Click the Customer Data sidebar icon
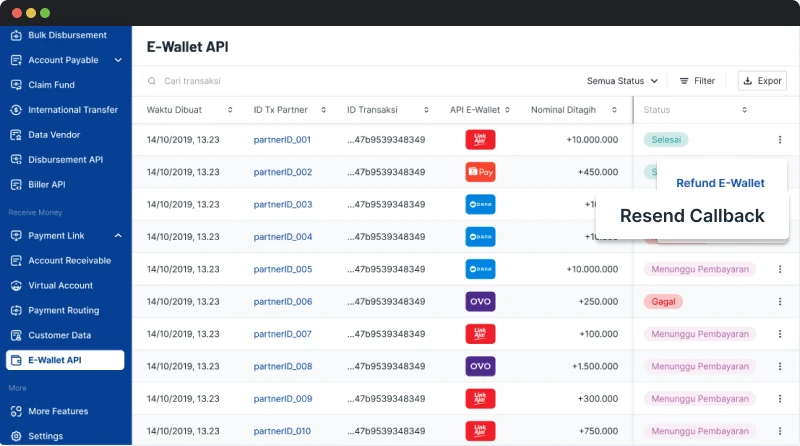The image size is (800, 446). (x=16, y=336)
